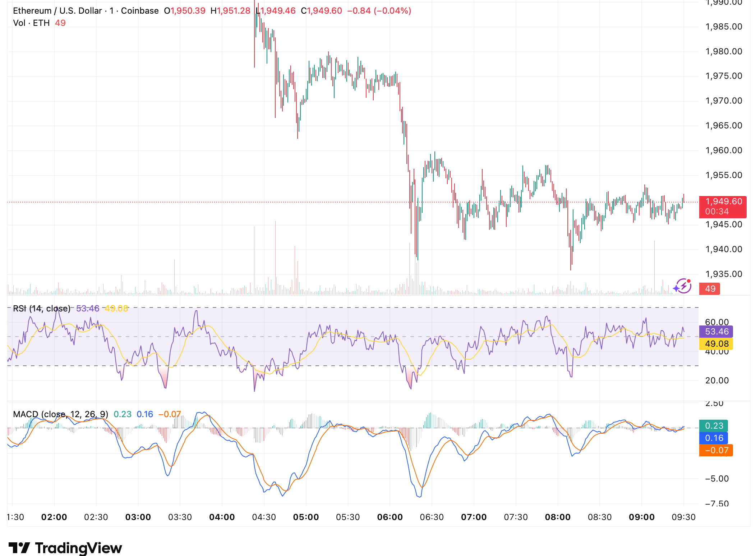The width and height of the screenshot is (756, 556).
Task: Click the 1,980.00 price axis label
Action: pyautogui.click(x=724, y=51)
